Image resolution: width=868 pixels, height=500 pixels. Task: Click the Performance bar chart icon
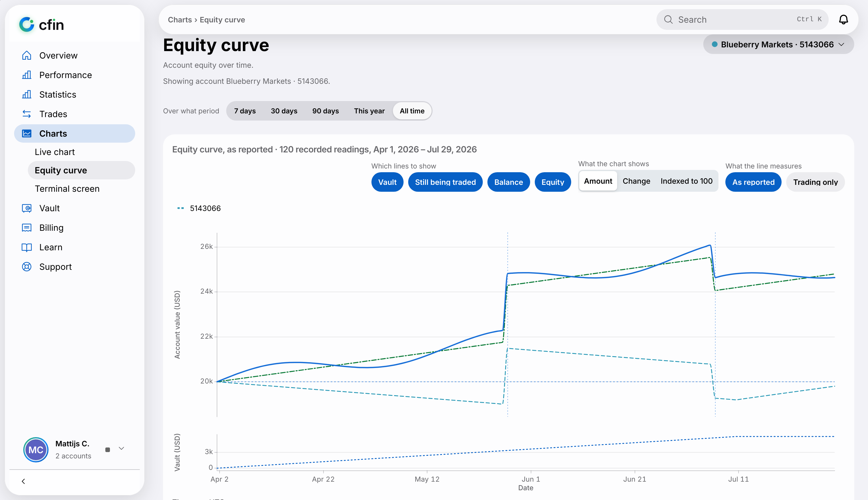pyautogui.click(x=26, y=75)
